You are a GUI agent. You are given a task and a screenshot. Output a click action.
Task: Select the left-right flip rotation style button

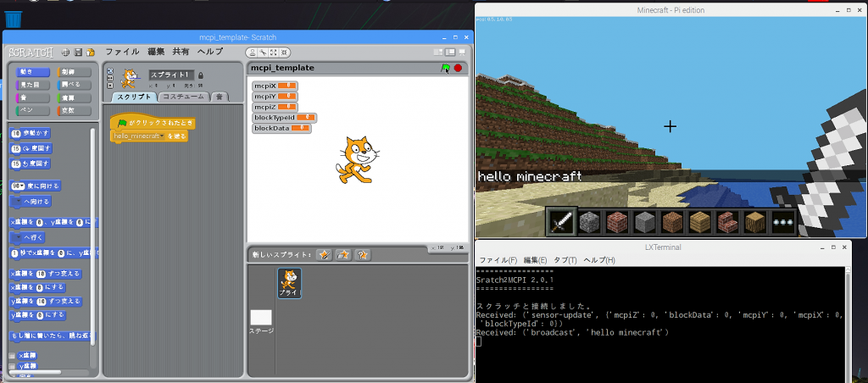109,79
